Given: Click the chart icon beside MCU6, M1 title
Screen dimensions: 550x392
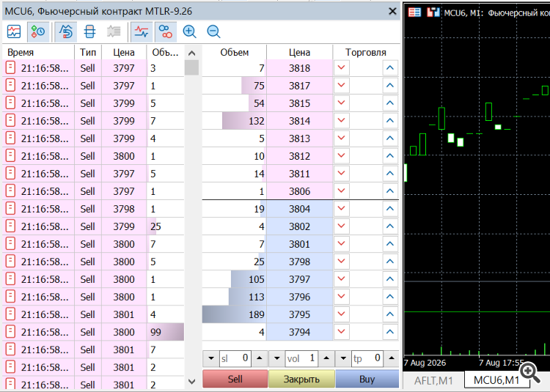Looking at the screenshot, I should 433,12.
